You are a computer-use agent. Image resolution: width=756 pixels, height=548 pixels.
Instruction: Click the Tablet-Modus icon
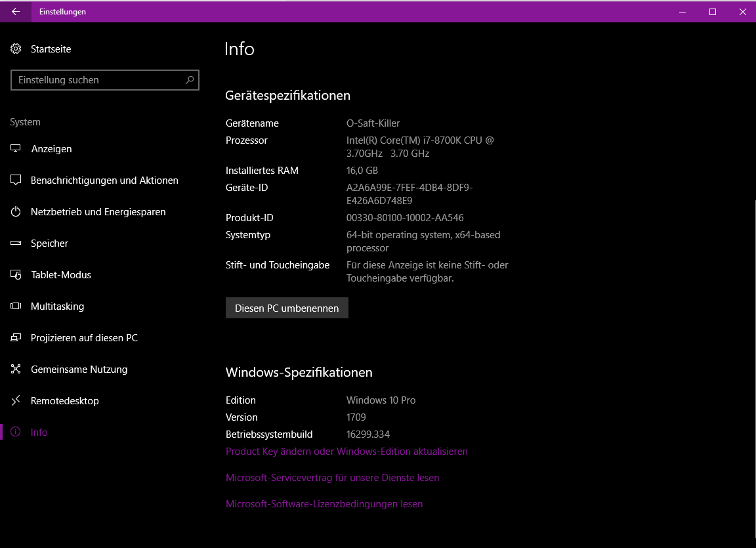click(16, 275)
